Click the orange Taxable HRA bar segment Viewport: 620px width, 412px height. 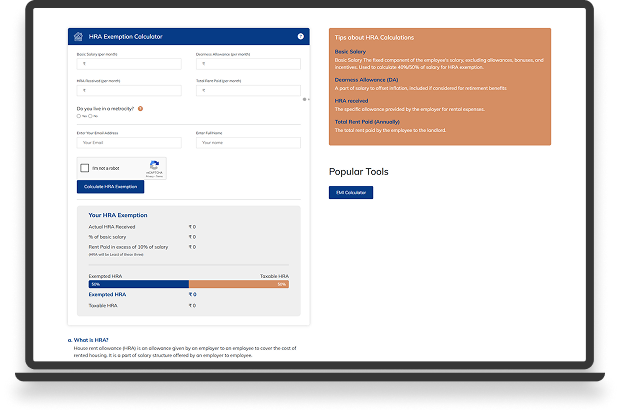[239, 284]
